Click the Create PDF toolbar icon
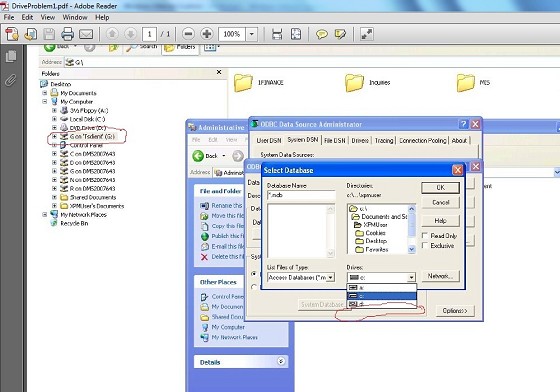The width and height of the screenshot is (560, 392). click(12, 34)
